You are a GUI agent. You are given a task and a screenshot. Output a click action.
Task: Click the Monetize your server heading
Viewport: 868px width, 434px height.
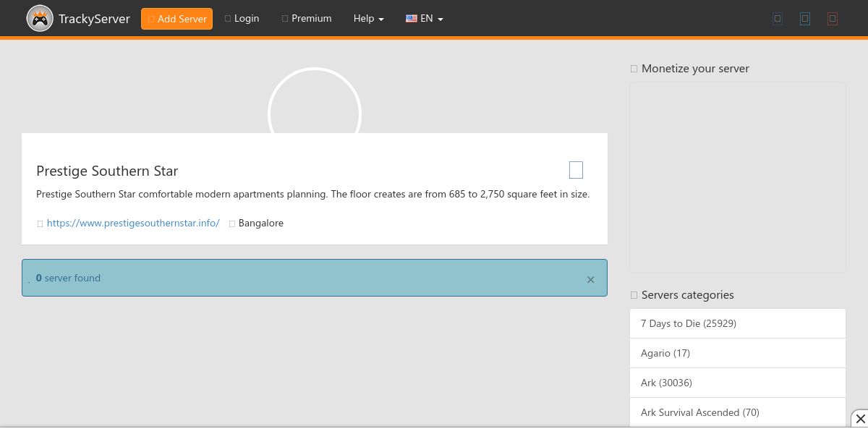pos(695,68)
